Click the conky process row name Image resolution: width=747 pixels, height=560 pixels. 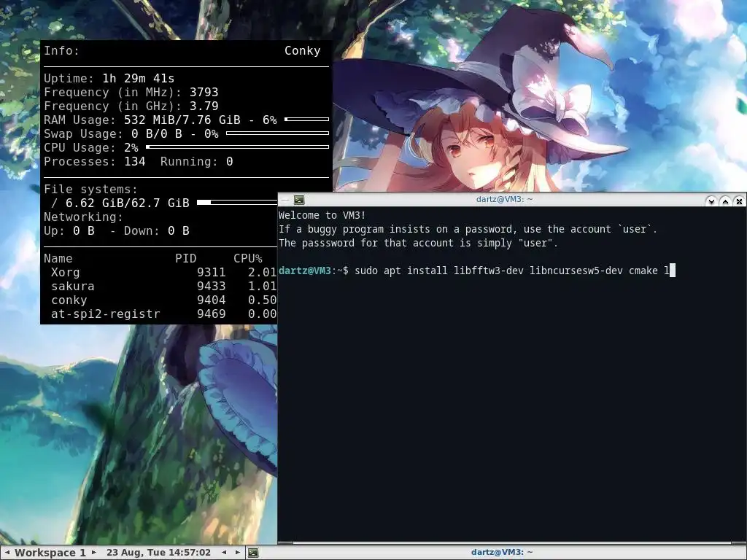(69, 300)
